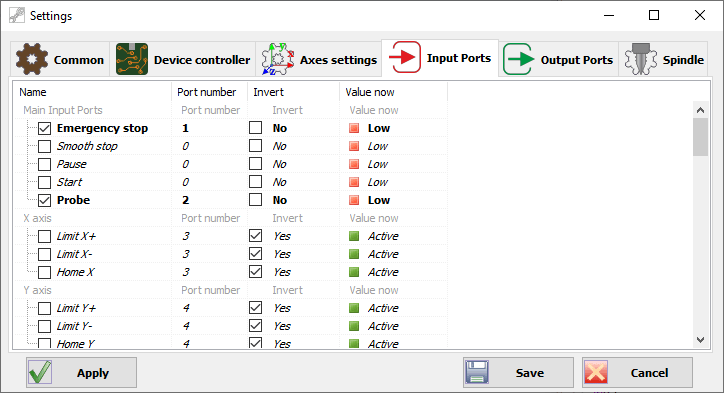The width and height of the screenshot is (724, 393).
Task: Switch to the Common tab
Action: [x=60, y=59]
